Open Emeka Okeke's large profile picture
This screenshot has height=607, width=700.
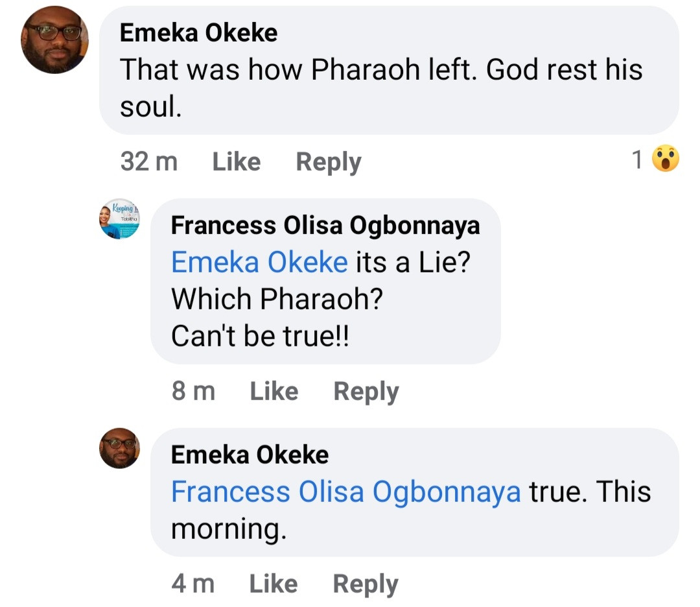54,40
